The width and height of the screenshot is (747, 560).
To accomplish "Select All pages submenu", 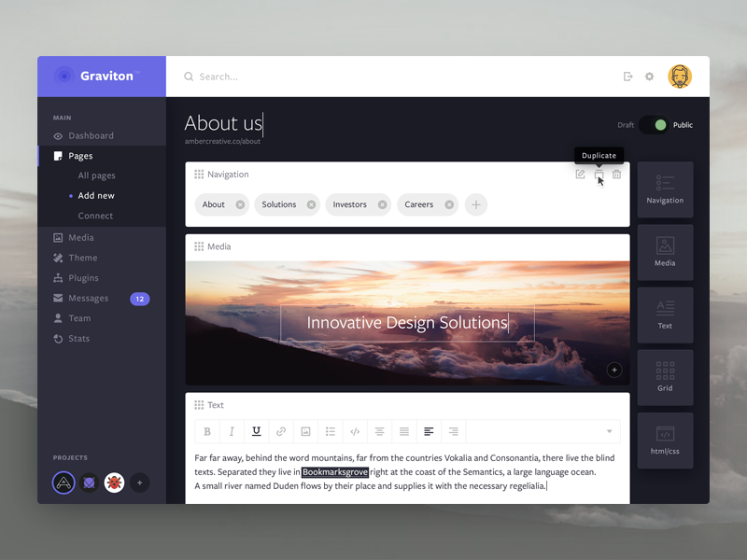I will [97, 175].
